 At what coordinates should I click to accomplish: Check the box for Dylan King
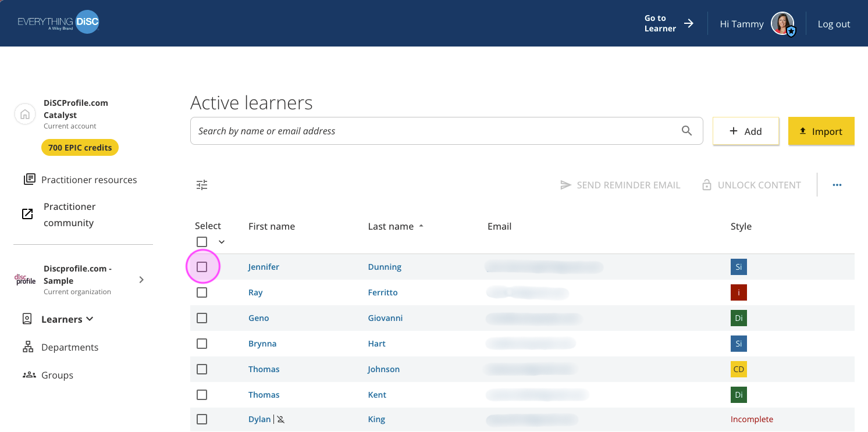pos(202,419)
